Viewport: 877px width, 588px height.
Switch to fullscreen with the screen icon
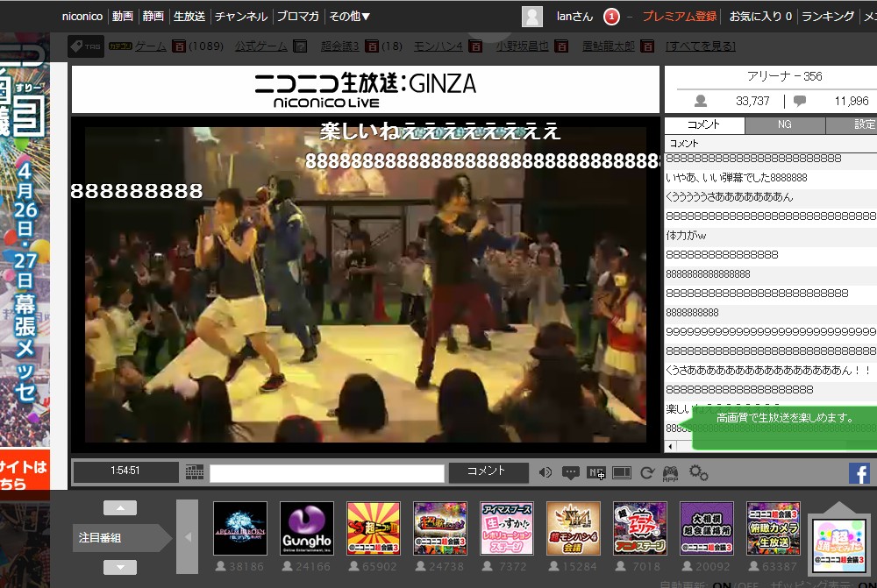tap(622, 473)
